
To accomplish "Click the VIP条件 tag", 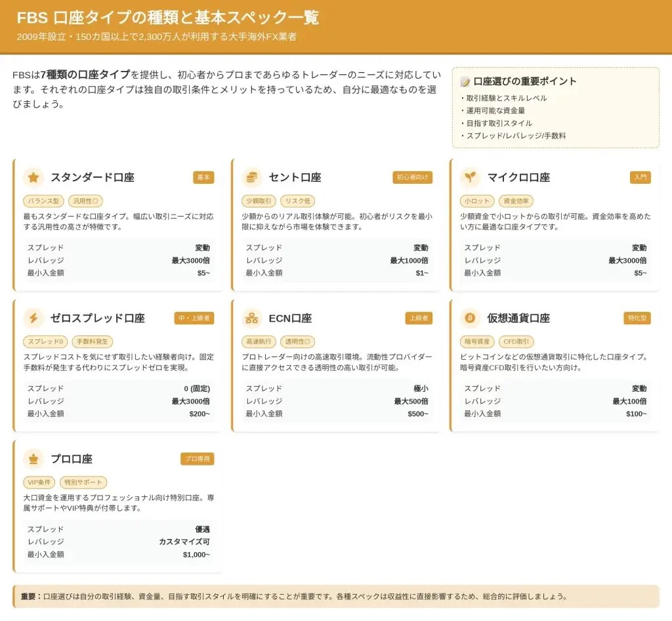I will [39, 482].
